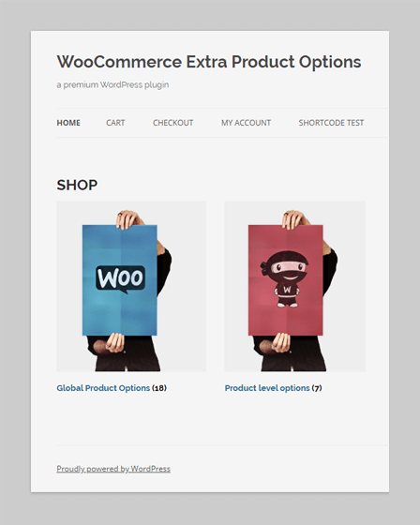Click the W emblem on the ninja's shirt

(x=287, y=290)
